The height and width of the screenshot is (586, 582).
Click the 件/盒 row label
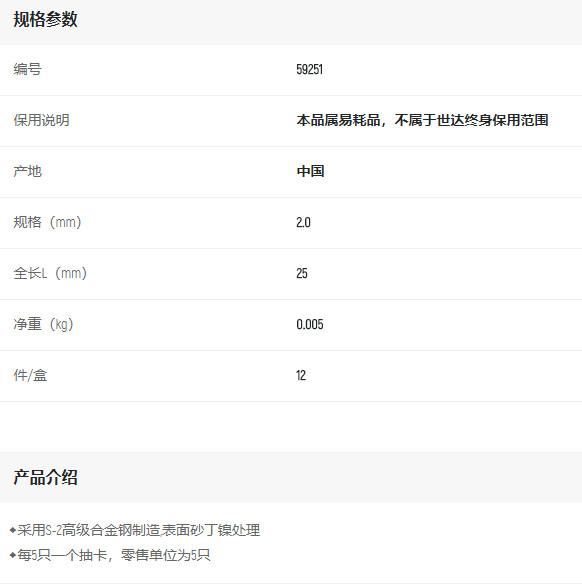point(30,375)
